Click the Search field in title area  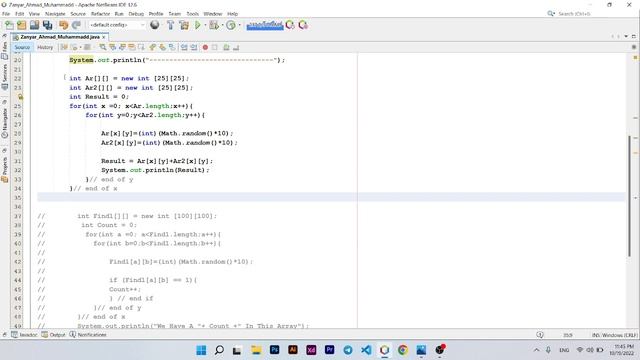[574, 14]
